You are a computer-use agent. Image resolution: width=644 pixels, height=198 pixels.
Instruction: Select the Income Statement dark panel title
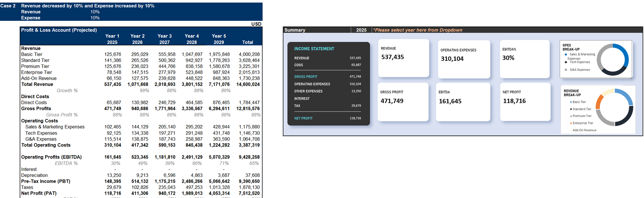[314, 49]
